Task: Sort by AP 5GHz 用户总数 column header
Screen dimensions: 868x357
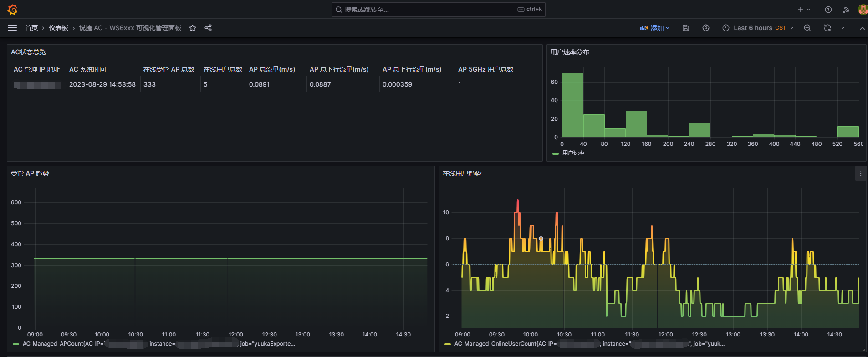Action: (486, 69)
